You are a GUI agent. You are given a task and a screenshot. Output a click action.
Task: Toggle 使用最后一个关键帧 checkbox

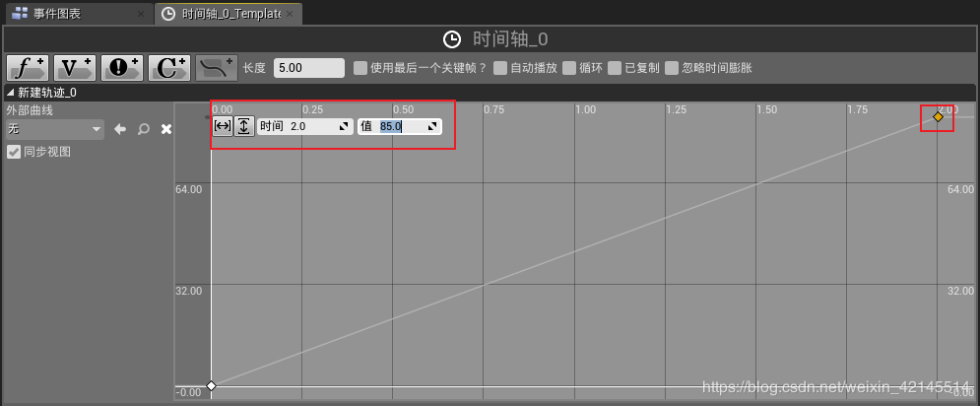(x=360, y=68)
